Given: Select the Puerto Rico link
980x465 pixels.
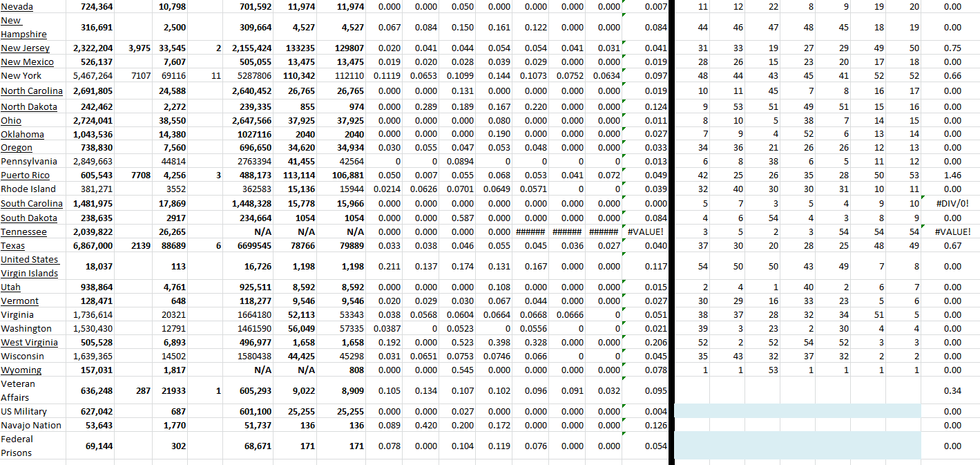Looking at the screenshot, I should [25, 175].
